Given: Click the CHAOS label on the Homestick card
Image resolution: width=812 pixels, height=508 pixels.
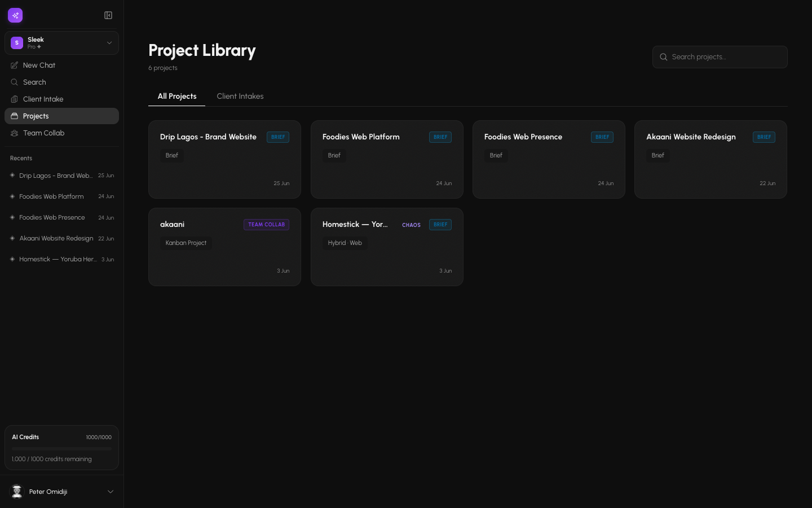Looking at the screenshot, I should coord(411,225).
